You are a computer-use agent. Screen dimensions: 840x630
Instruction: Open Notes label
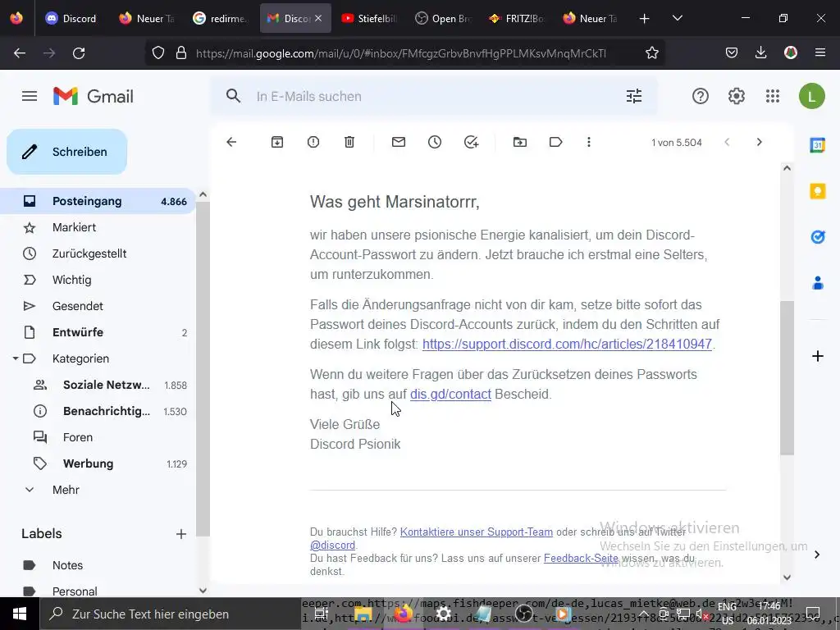click(x=98, y=566)
